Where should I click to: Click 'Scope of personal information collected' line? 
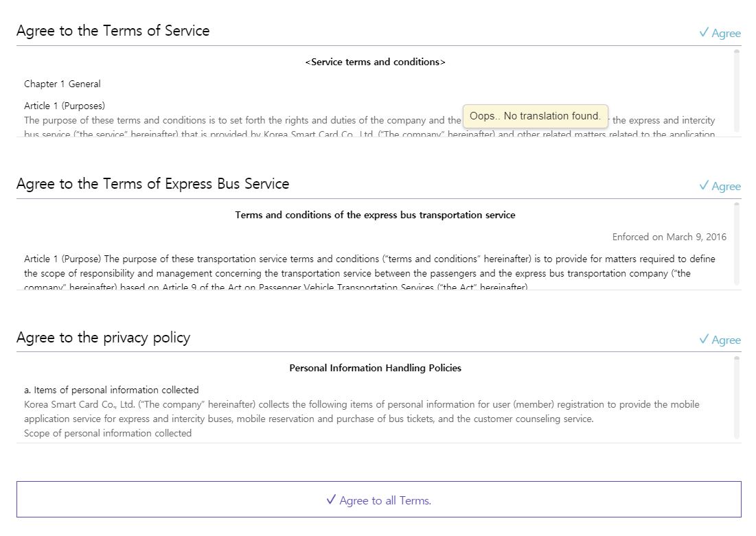coord(108,433)
